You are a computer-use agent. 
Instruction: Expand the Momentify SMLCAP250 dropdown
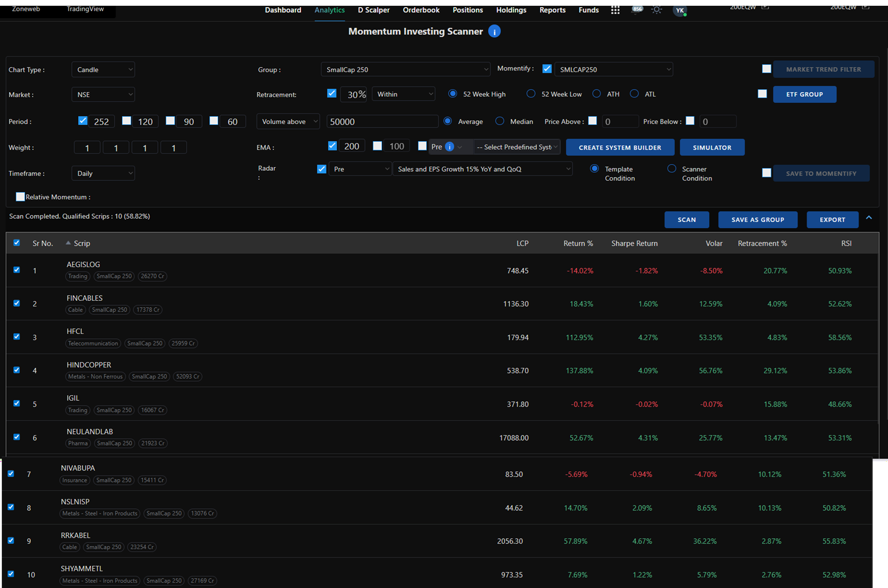[x=614, y=70]
